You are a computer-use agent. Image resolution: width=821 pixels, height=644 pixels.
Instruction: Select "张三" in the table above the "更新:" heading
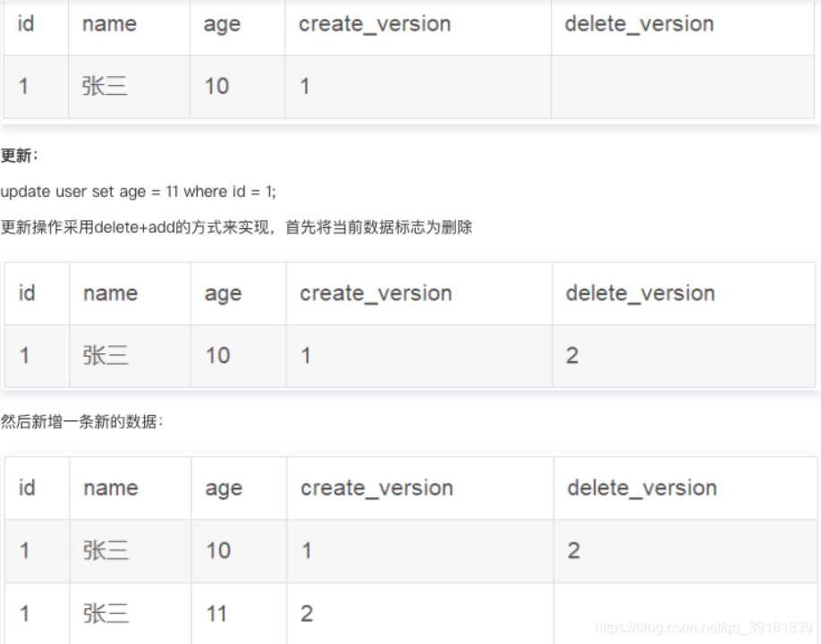[105, 86]
